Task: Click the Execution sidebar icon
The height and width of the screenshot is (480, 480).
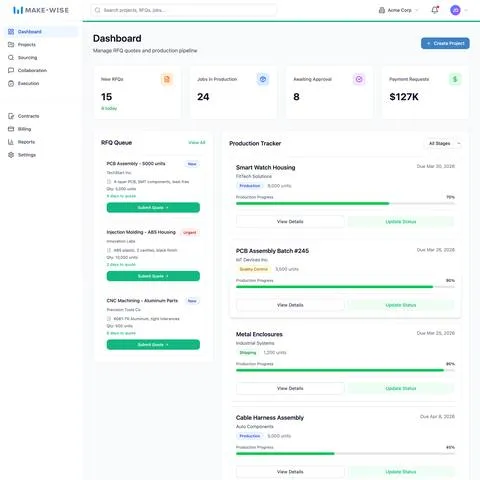Action: click(11, 83)
